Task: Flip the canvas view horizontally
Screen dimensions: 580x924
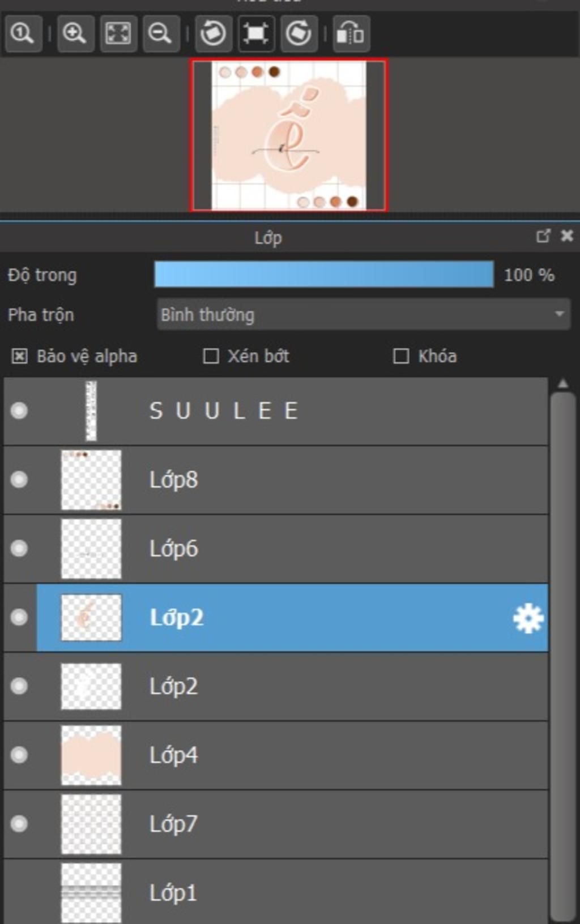Action: click(x=351, y=33)
